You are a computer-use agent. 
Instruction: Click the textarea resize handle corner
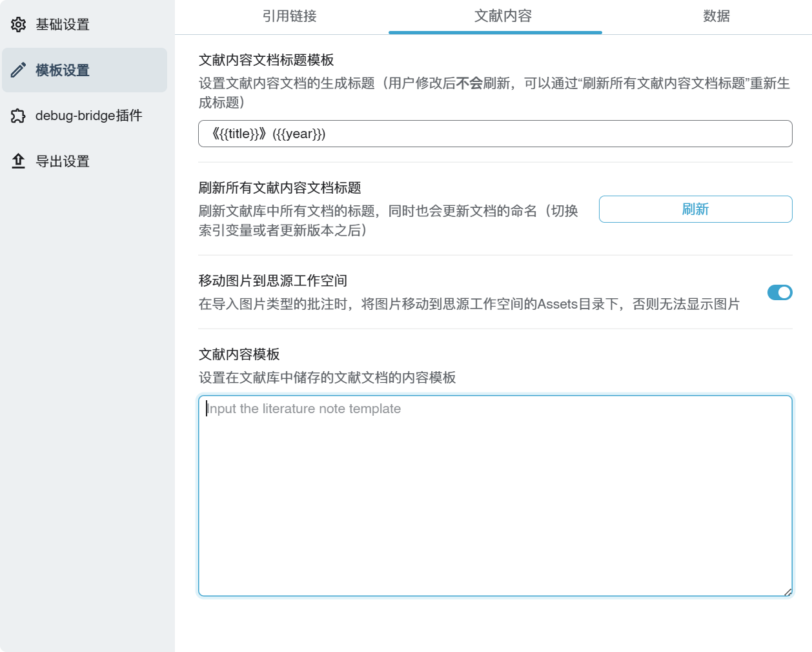click(x=787, y=592)
